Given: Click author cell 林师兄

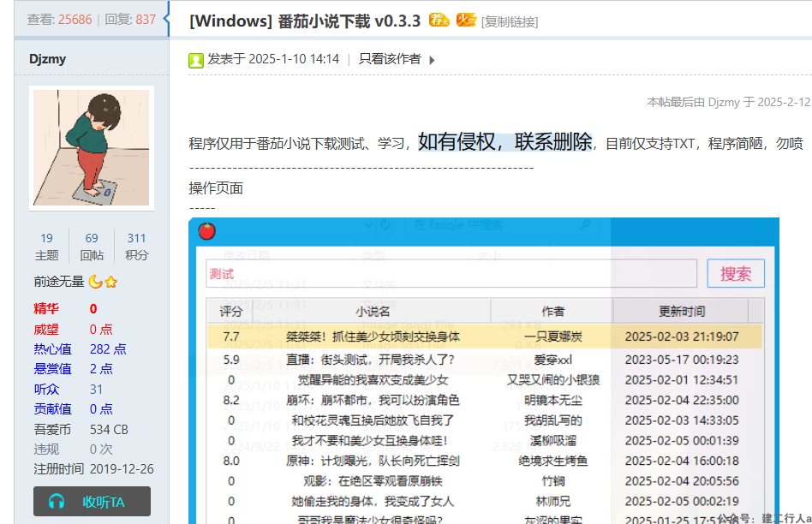Looking at the screenshot, I should point(553,501).
